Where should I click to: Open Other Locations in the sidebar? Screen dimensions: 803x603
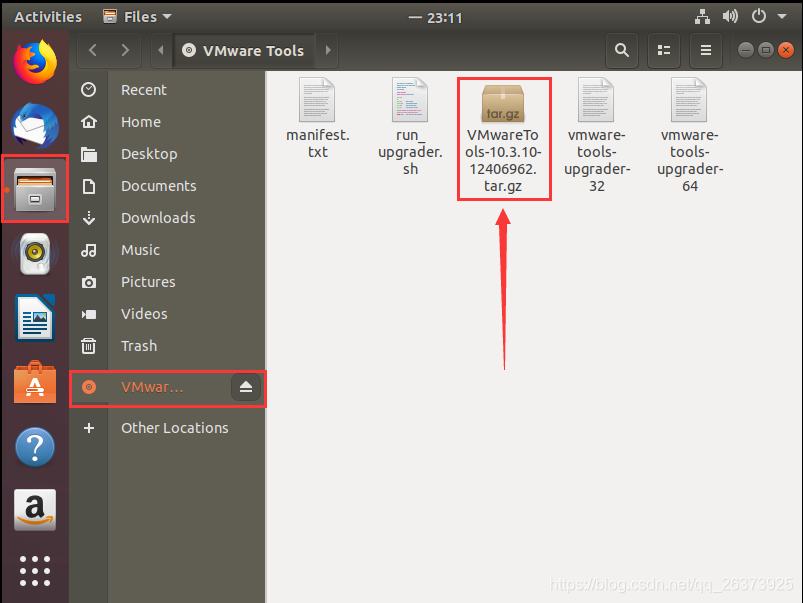(x=168, y=428)
